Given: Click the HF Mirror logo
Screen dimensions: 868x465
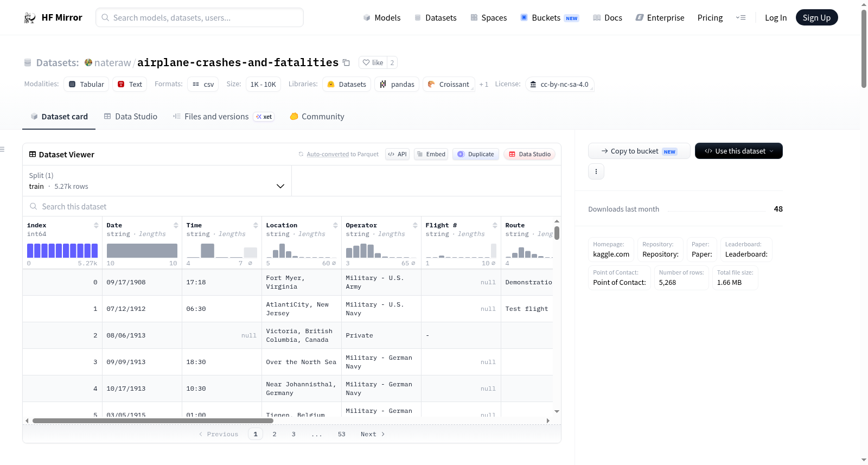Looking at the screenshot, I should [x=53, y=17].
